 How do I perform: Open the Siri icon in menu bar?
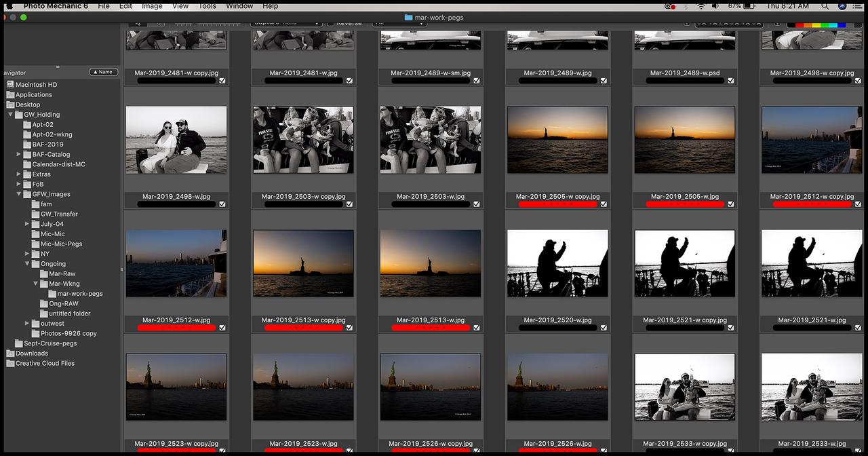tap(842, 6)
